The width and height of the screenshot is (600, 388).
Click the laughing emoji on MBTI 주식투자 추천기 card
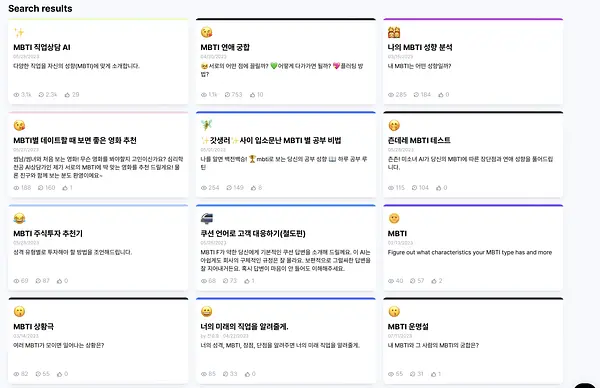point(19,218)
